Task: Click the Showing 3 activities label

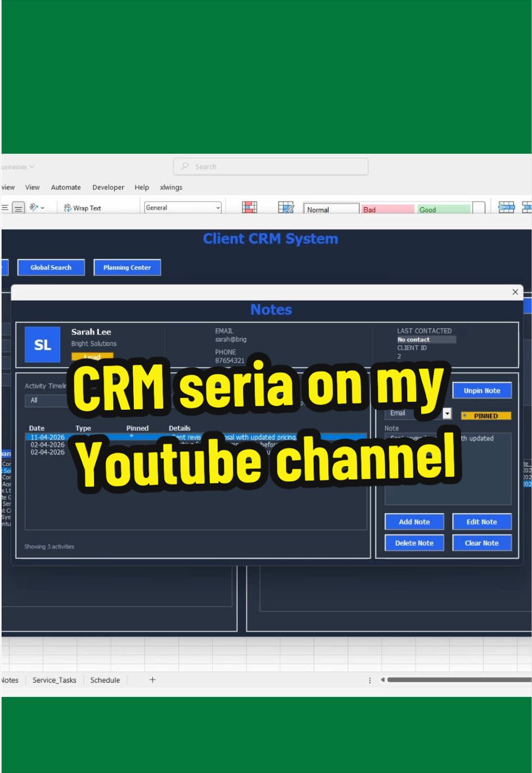Action: coord(49,546)
